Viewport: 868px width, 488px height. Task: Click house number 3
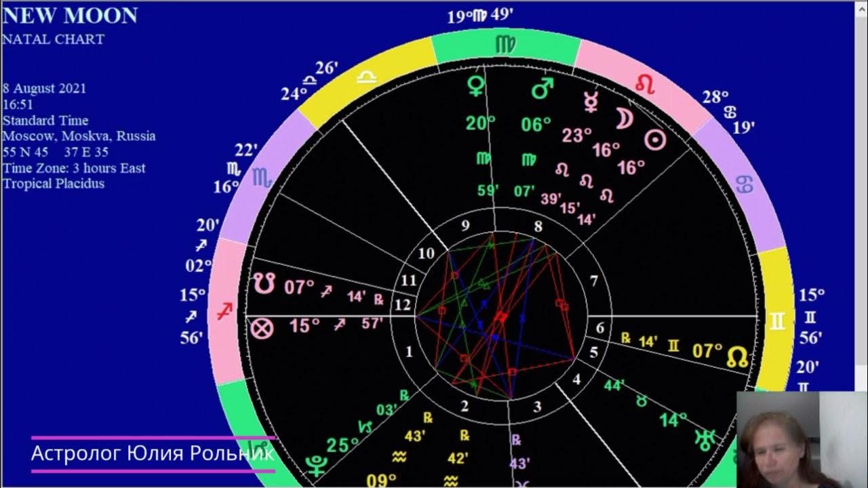point(537,407)
